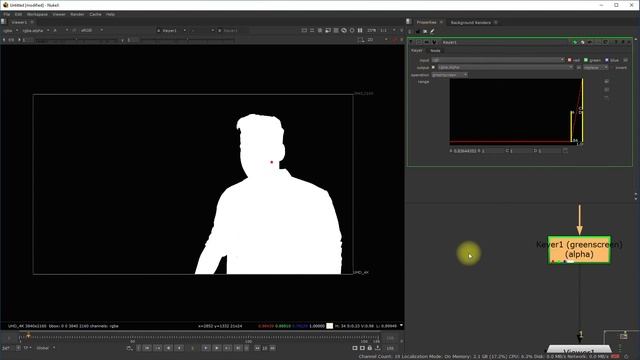Click the viewer ROI region icon
The width and height of the screenshot is (640, 360).
(x=328, y=30)
